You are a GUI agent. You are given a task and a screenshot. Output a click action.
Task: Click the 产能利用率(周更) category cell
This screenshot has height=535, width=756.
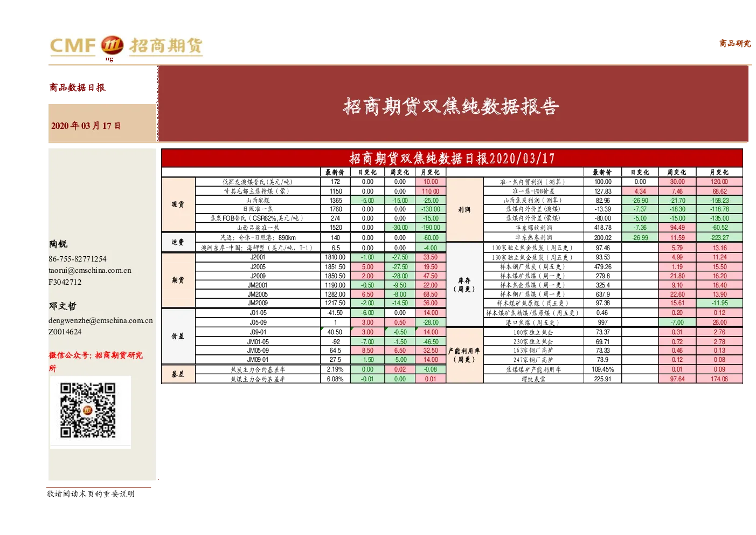464,355
